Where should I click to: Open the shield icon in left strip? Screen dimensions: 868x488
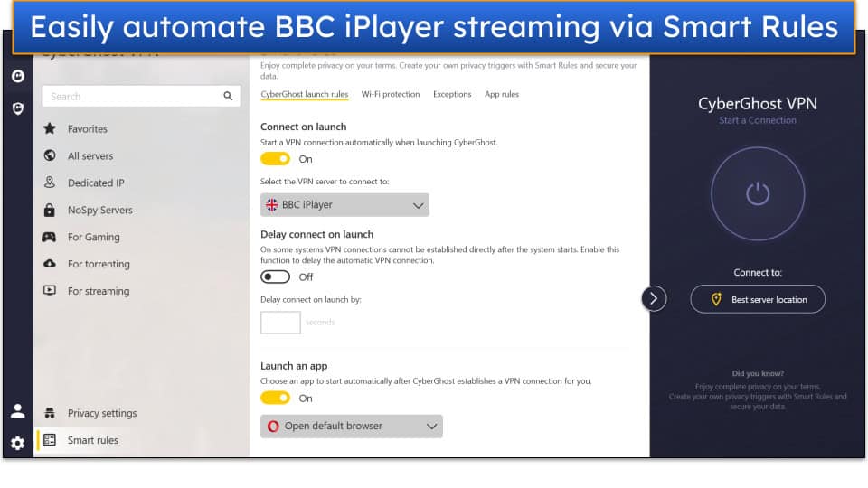click(x=18, y=108)
